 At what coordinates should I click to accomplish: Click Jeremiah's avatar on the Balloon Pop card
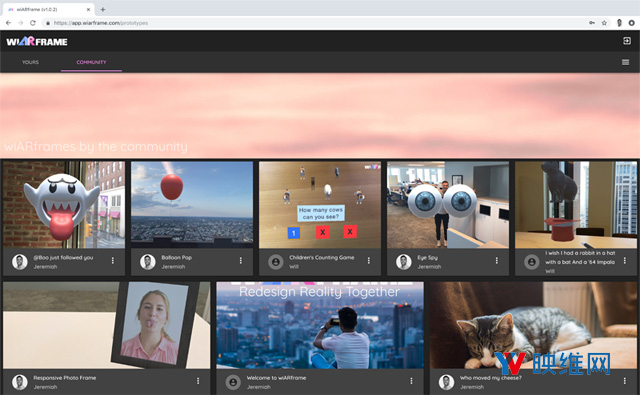click(148, 262)
